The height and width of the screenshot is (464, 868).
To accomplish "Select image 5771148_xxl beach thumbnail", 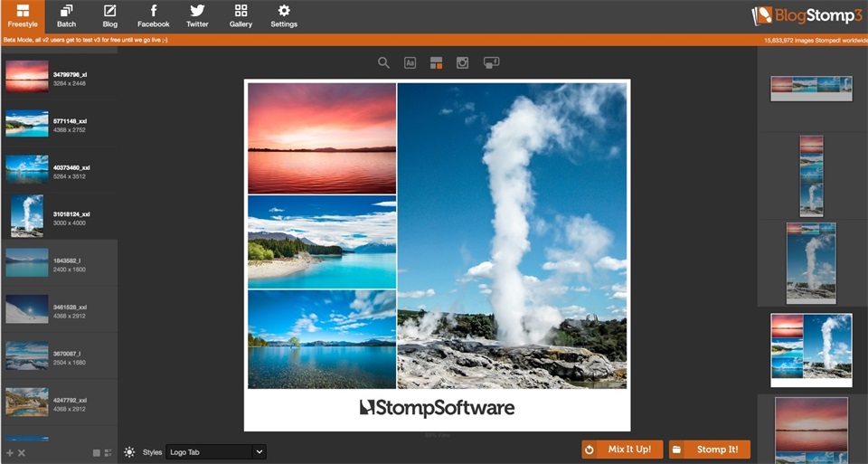I will (x=27, y=123).
